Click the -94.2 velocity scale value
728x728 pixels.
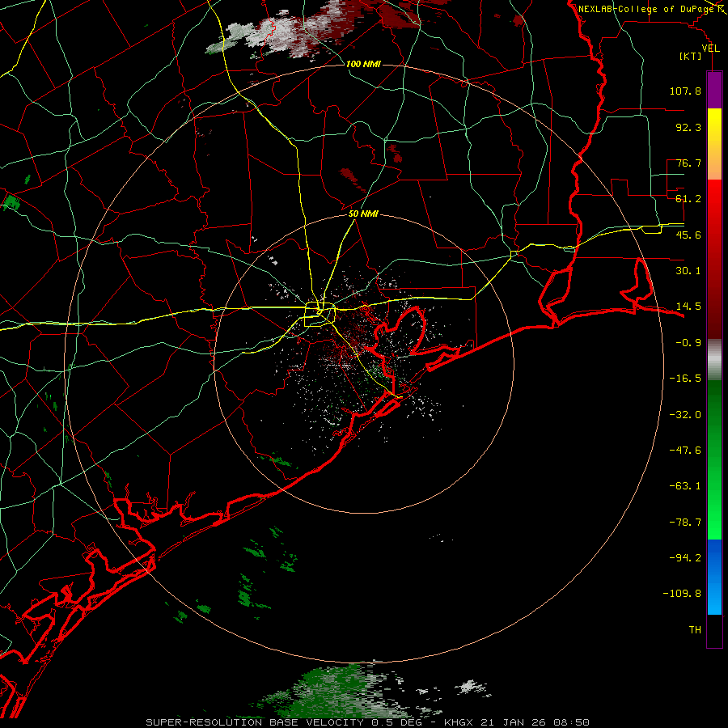tap(685, 558)
